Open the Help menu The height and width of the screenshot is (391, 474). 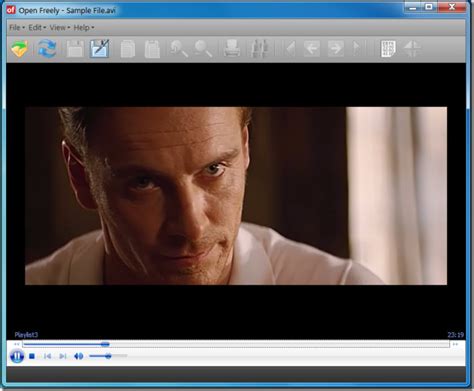coord(84,28)
